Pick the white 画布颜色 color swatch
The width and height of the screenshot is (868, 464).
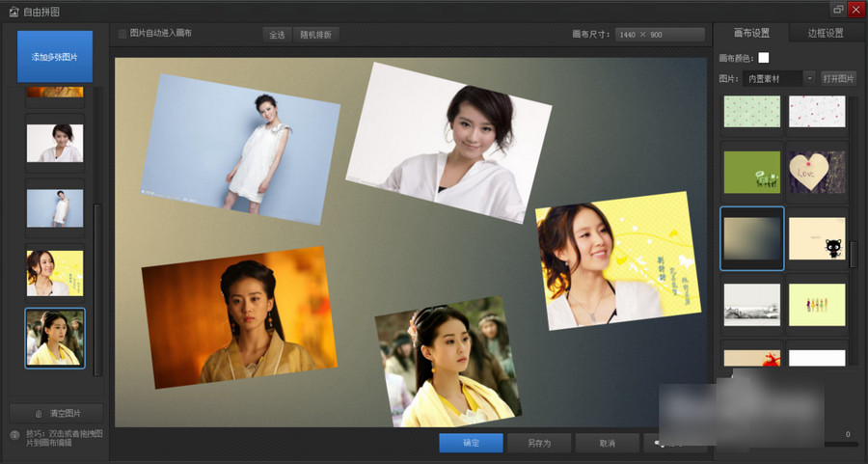pos(764,58)
